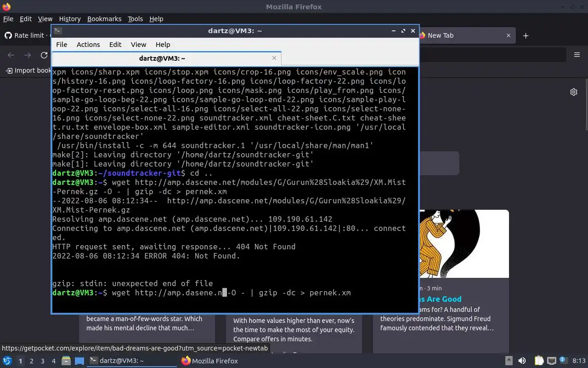Click the GitHub favicon on Rate limit tab
Image resolution: width=588 pixels, height=368 pixels.
(8, 35)
